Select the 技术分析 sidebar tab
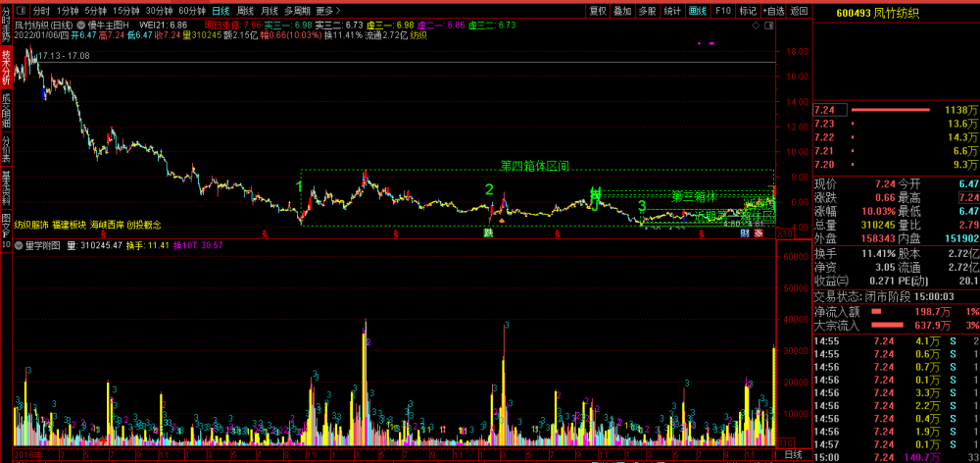The height and width of the screenshot is (463, 980). tap(6, 69)
